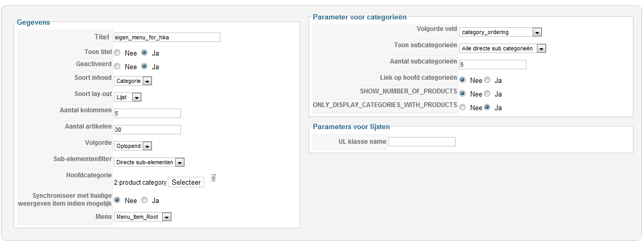Expand the Toon subcategorieën dropdown
The width and height of the screenshot is (644, 244).
tap(503, 48)
